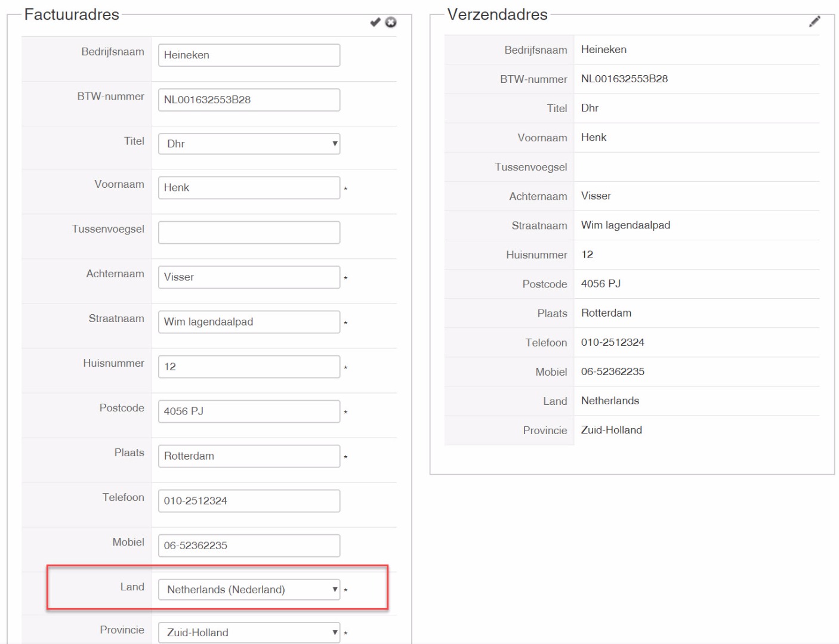Confirm Factuuradres edits with checkmark icon
This screenshot has height=644, width=839.
coord(375,22)
